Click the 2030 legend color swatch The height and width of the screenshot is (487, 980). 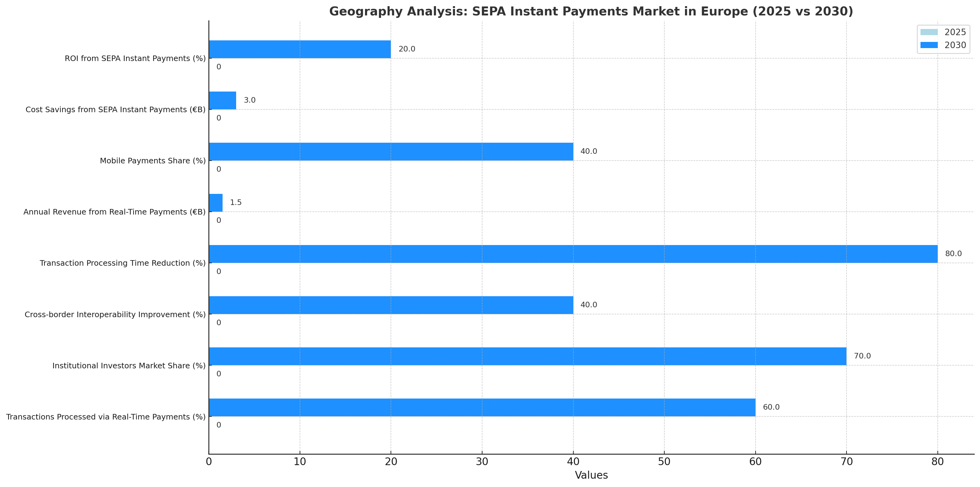coord(929,45)
